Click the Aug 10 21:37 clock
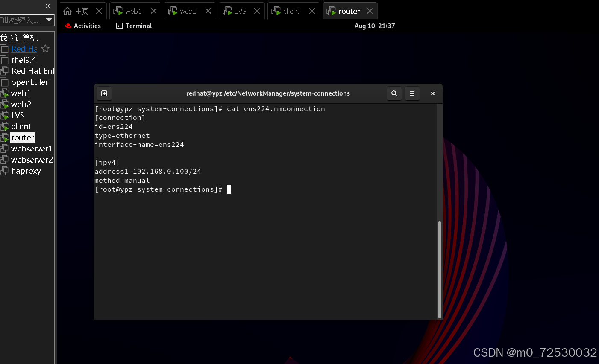The width and height of the screenshot is (599, 364). click(375, 26)
